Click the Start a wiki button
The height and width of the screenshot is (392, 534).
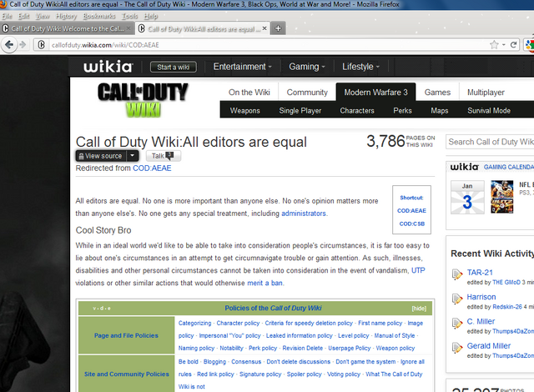[173, 67]
